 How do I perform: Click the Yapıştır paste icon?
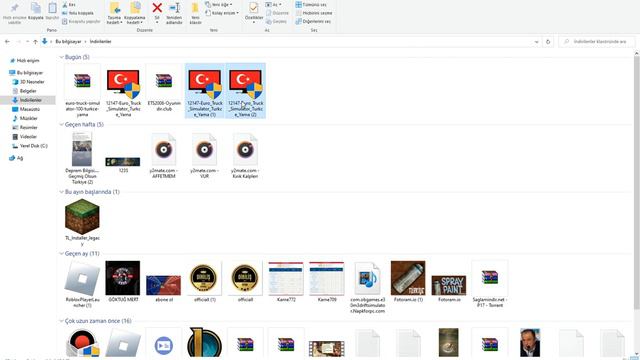[52, 11]
